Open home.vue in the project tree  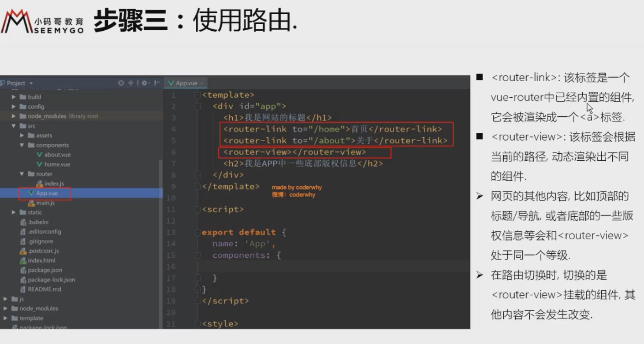click(57, 164)
